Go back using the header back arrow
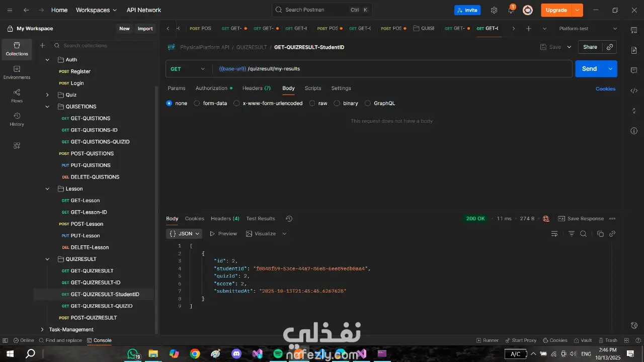This screenshot has height=362, width=644. (x=26, y=10)
